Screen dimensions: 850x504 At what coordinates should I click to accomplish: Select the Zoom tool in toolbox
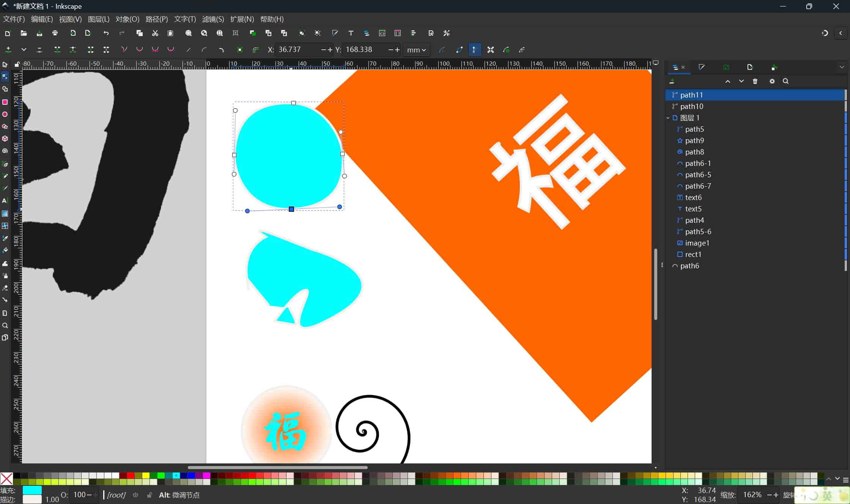[x=5, y=326]
